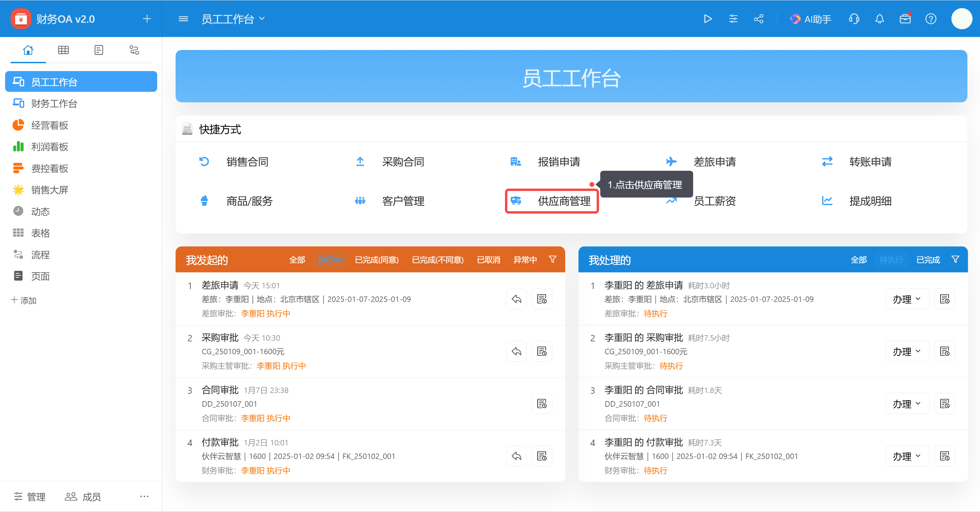Screen dimensions: 980x512
Task: Switch to the workflow tab icon in sidebar
Action: pyautogui.click(x=134, y=50)
